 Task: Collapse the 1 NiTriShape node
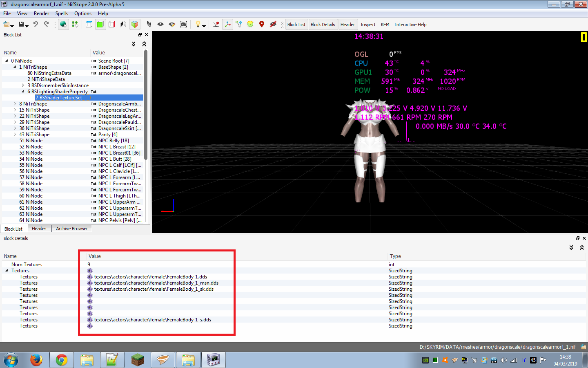[x=15, y=67]
